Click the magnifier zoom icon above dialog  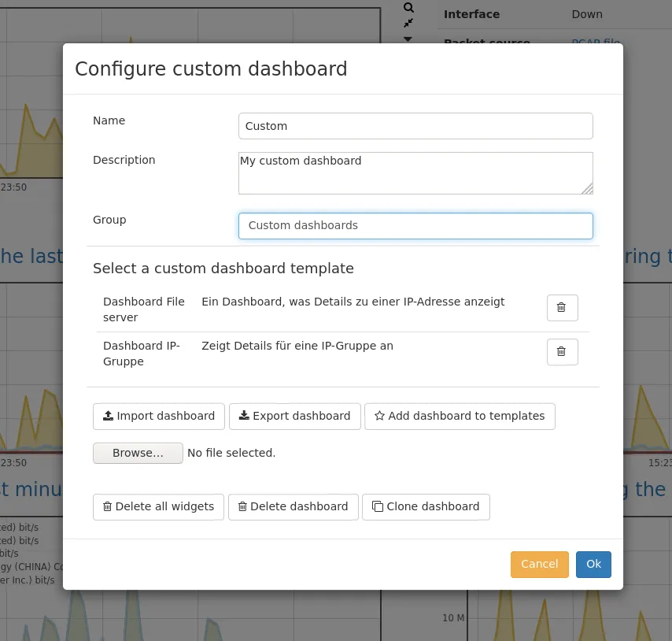pos(408,7)
